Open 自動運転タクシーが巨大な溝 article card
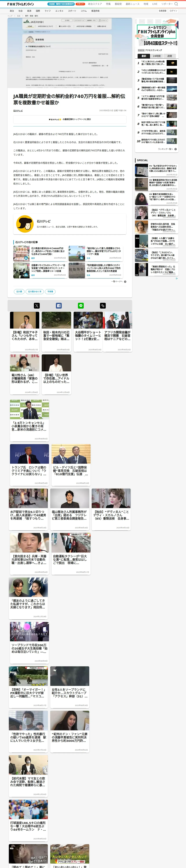Viewport: 186px width, 868px height. (71, 554)
